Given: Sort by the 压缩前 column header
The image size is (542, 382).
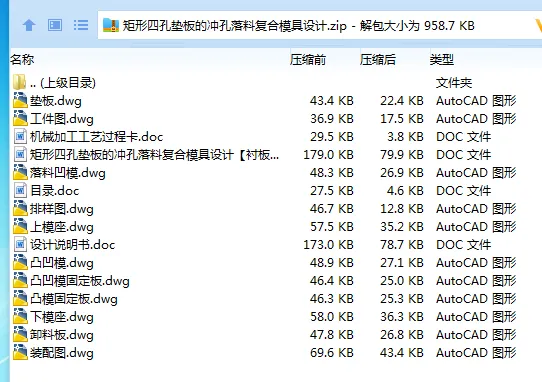Looking at the screenshot, I should click(308, 59).
